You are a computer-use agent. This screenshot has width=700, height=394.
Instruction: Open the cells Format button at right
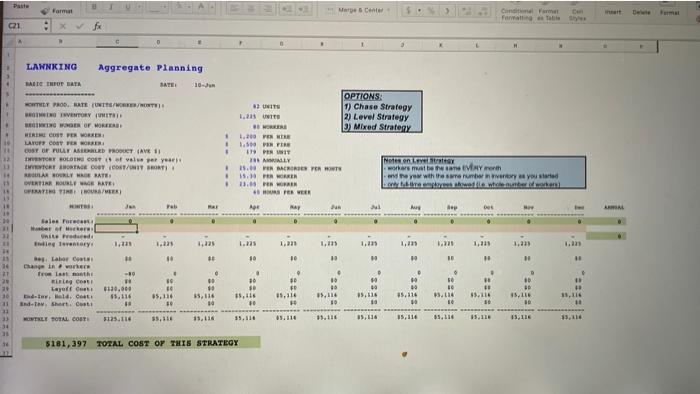(670, 12)
